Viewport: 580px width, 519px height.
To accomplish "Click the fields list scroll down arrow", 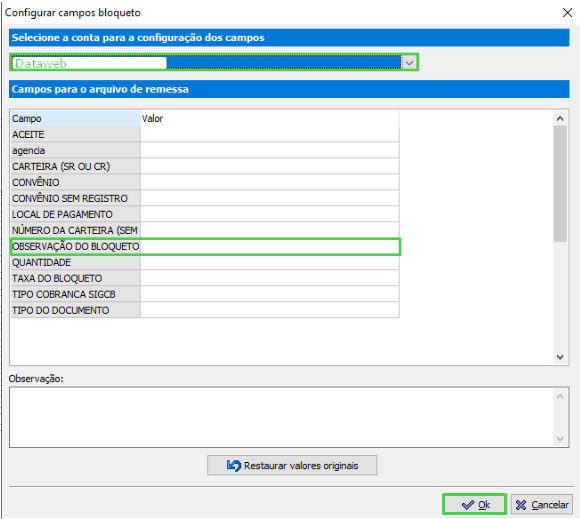I will pyautogui.click(x=560, y=357).
